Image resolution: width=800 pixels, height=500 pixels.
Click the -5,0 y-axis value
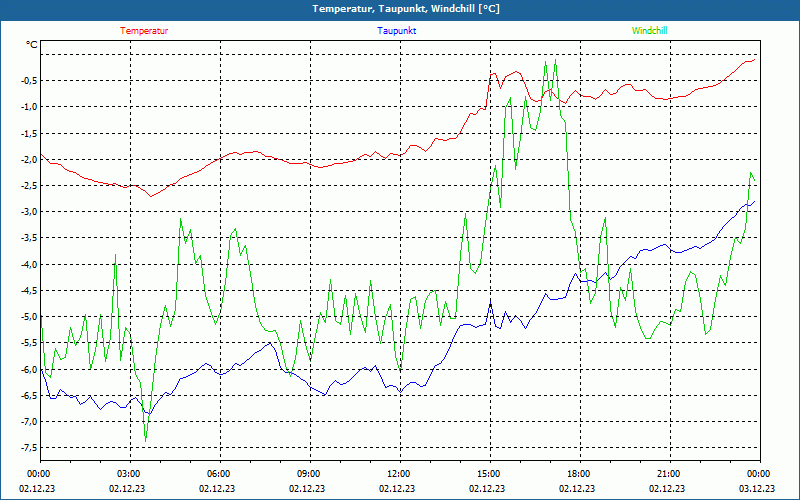(29, 316)
